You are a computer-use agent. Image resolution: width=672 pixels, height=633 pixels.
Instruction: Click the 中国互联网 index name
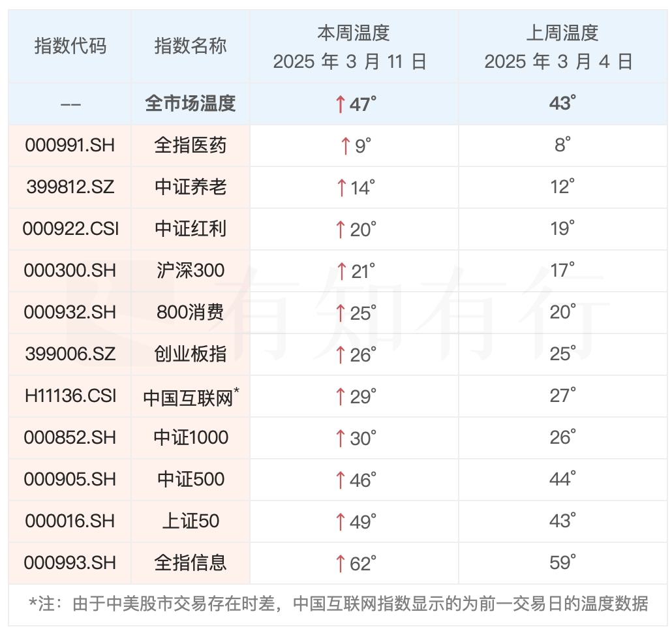[x=189, y=397]
